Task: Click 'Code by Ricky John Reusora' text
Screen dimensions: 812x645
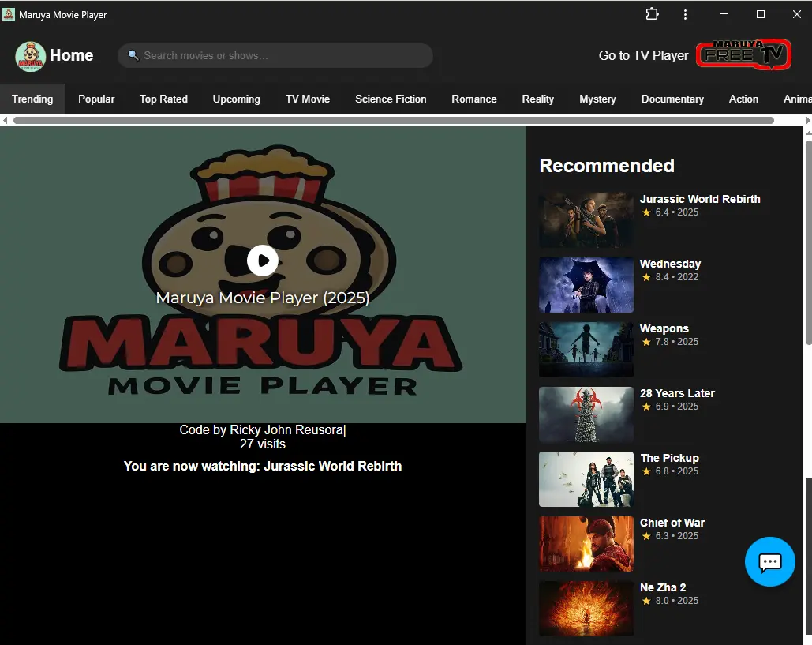Action: coord(261,430)
